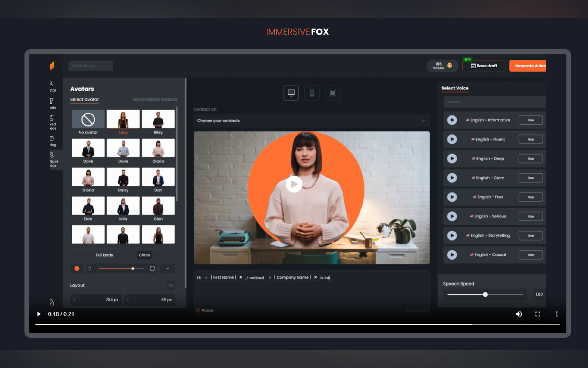Open video player more options menu
The image size is (588, 368).
(557, 314)
